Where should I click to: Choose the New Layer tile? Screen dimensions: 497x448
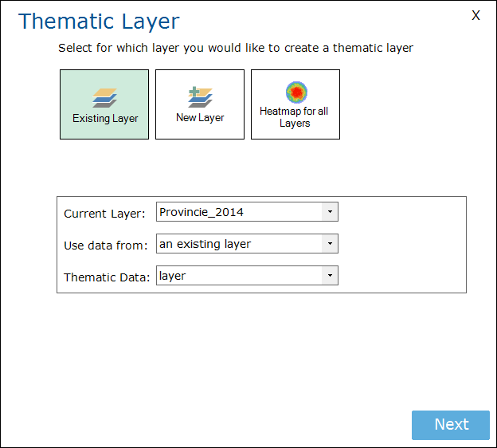click(200, 104)
